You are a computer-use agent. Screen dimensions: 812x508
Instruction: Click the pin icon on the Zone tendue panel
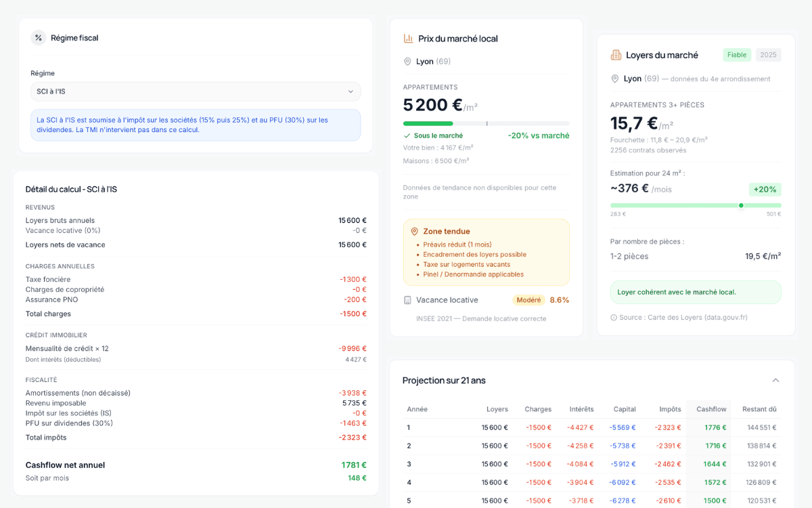[x=416, y=231]
